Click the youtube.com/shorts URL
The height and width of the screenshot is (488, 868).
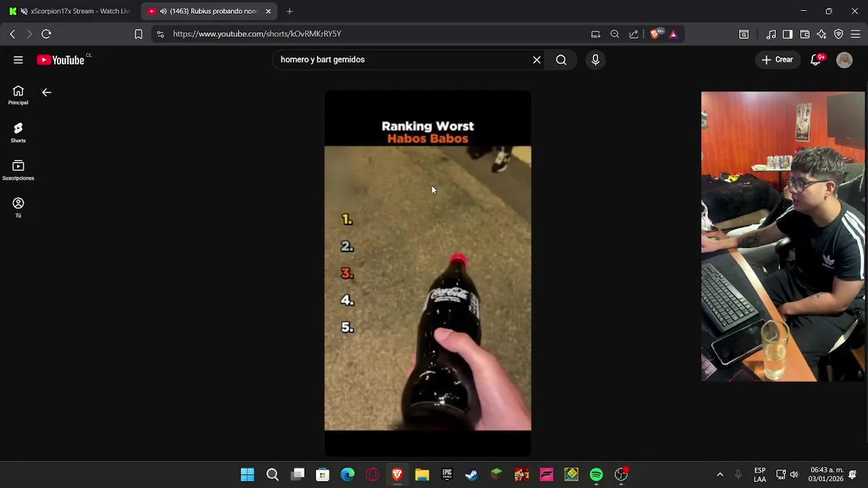coord(257,34)
